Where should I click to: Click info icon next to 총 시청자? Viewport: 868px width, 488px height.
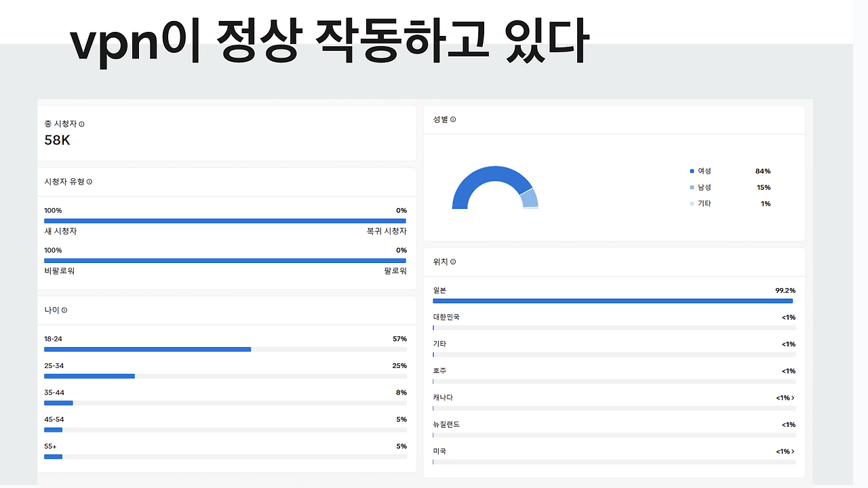(82, 124)
